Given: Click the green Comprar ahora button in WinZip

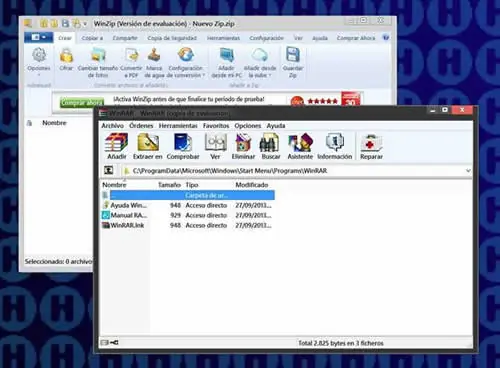Looking at the screenshot, I should [x=82, y=103].
